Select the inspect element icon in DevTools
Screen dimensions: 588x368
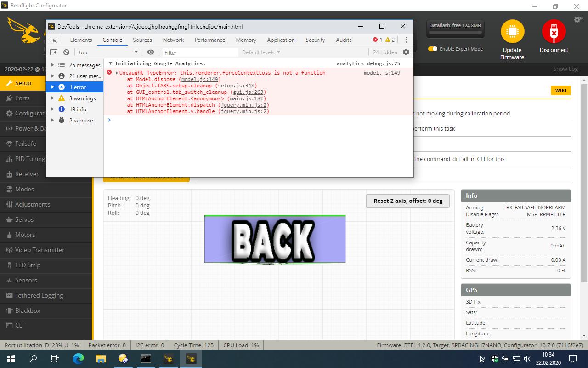[x=54, y=40]
